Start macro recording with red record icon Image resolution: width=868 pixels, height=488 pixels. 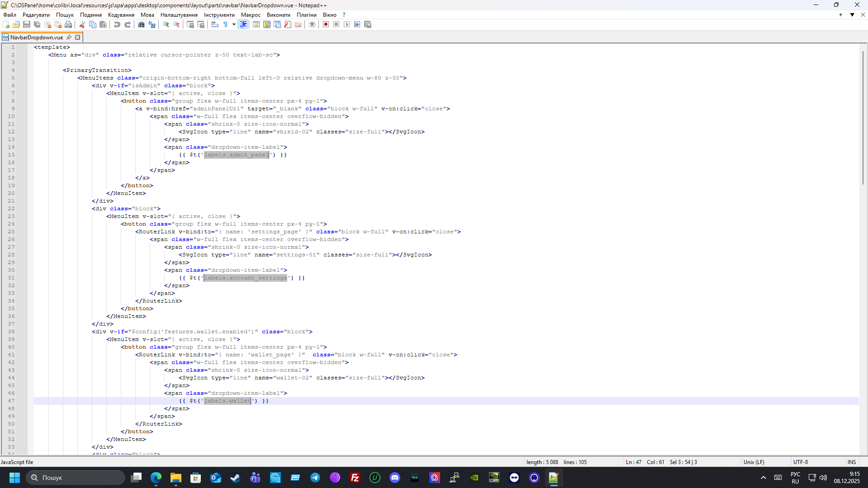(326, 24)
